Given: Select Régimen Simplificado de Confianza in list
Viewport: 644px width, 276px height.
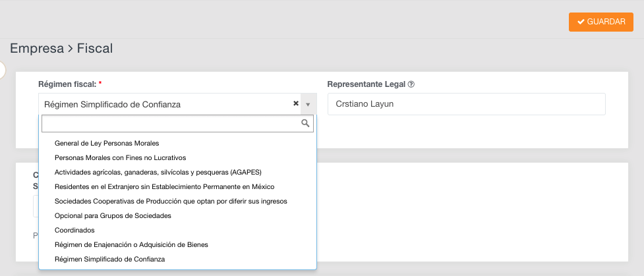Looking at the screenshot, I should coord(110,259).
